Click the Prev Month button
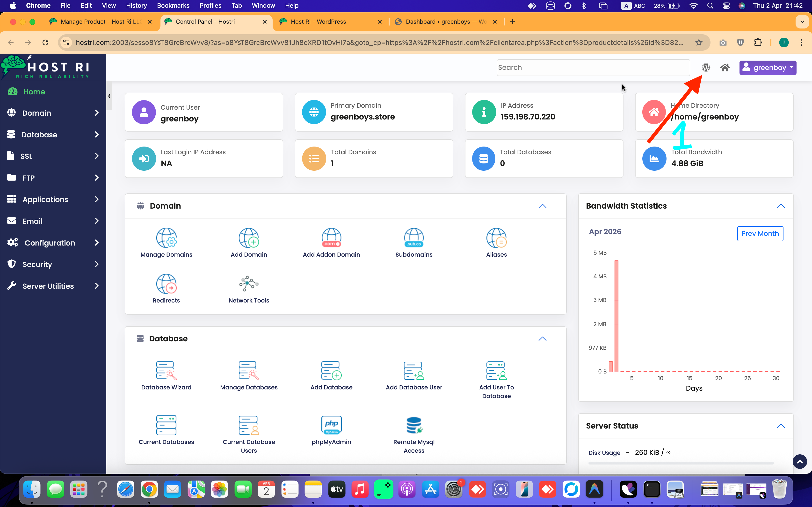Image resolution: width=812 pixels, height=507 pixels. [760, 233]
